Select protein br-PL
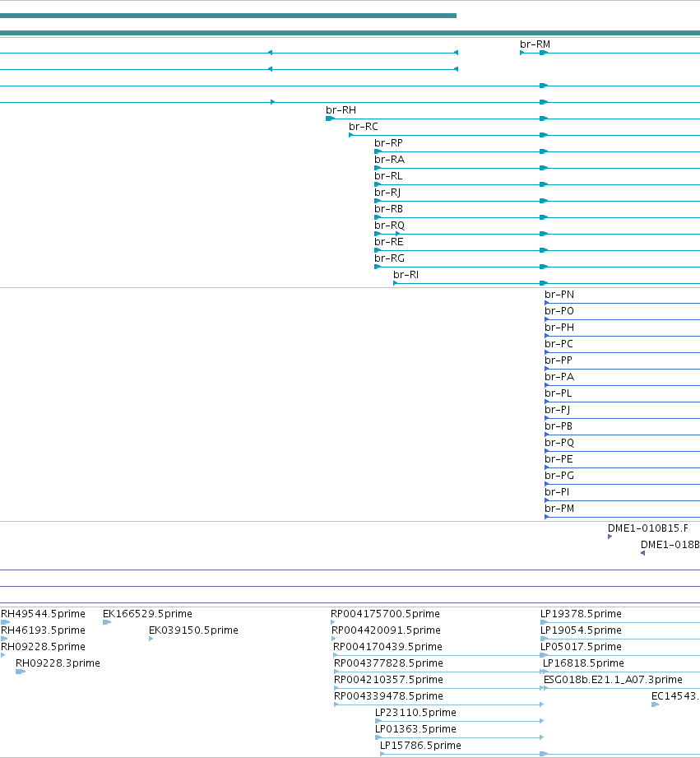This screenshot has height=758, width=700. pyautogui.click(x=558, y=393)
